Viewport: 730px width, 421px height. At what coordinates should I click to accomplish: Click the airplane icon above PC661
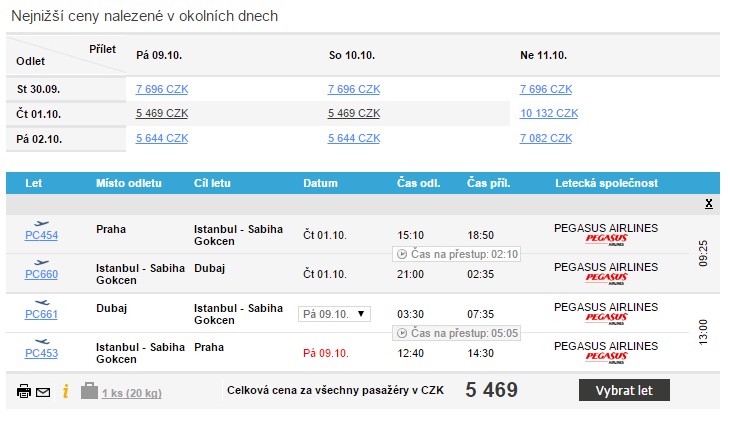click(41, 303)
